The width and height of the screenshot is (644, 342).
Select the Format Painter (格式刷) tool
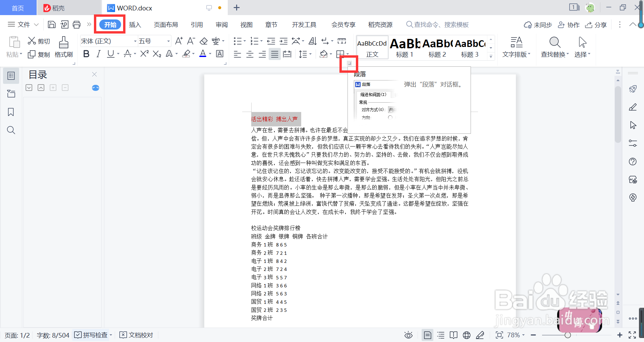point(64,47)
